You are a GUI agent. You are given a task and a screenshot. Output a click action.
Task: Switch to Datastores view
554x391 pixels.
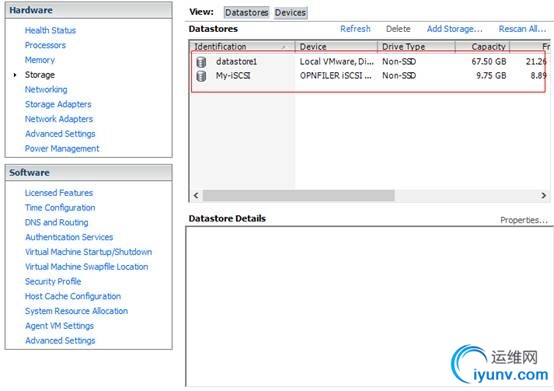pyautogui.click(x=247, y=13)
